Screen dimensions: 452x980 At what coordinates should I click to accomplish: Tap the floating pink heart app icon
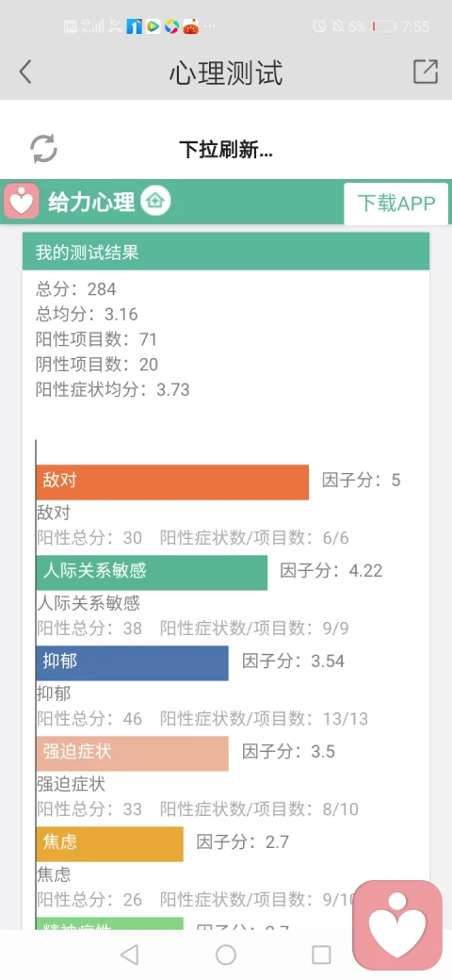397,925
